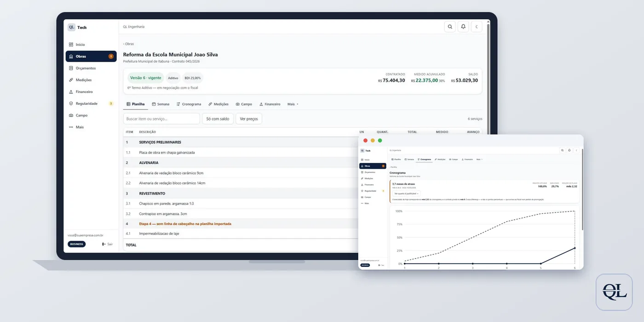Click Financeiro in Cronograma window sidebar
This screenshot has width=644, height=322.
point(373,184)
